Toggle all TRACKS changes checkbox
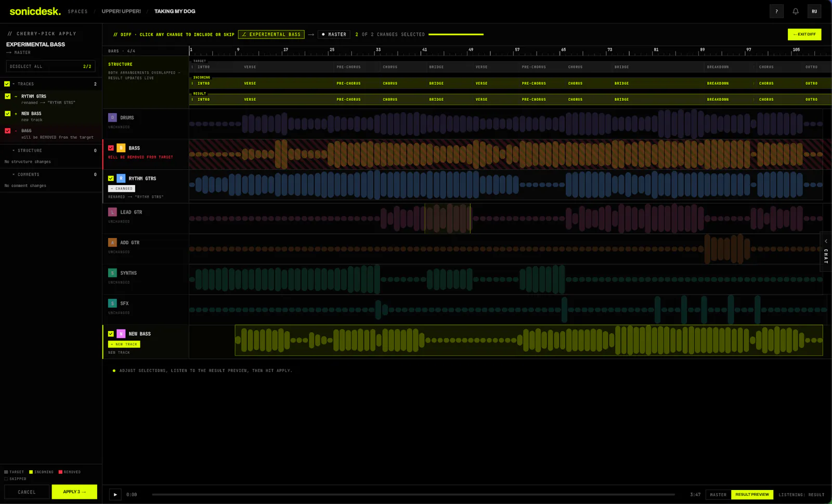832x504 pixels. (7, 84)
